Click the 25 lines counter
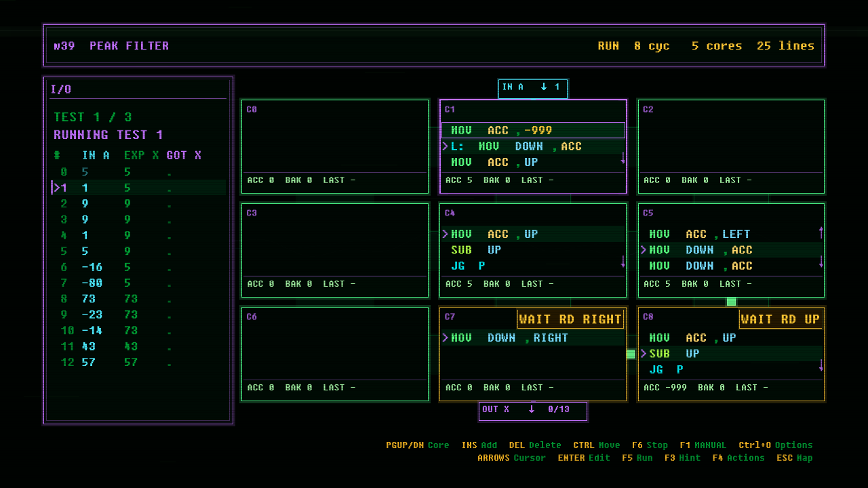 point(786,46)
